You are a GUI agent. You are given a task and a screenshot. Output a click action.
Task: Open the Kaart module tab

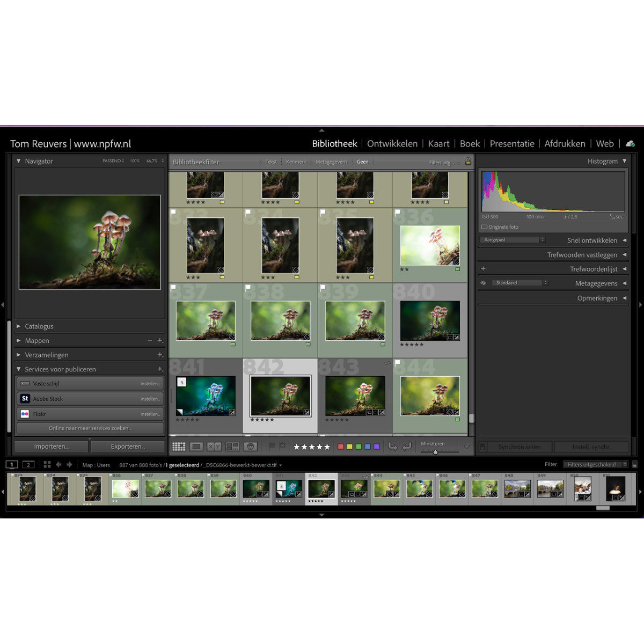[x=438, y=144]
